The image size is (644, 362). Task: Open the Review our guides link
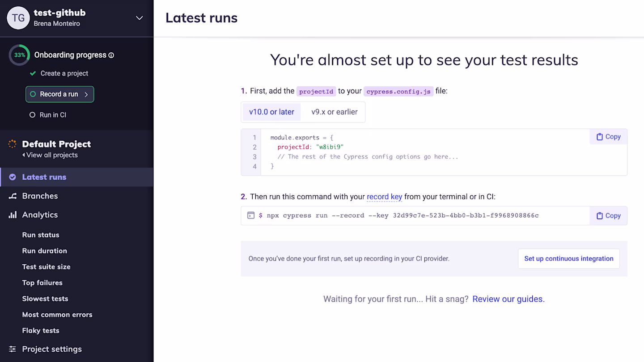point(508,299)
